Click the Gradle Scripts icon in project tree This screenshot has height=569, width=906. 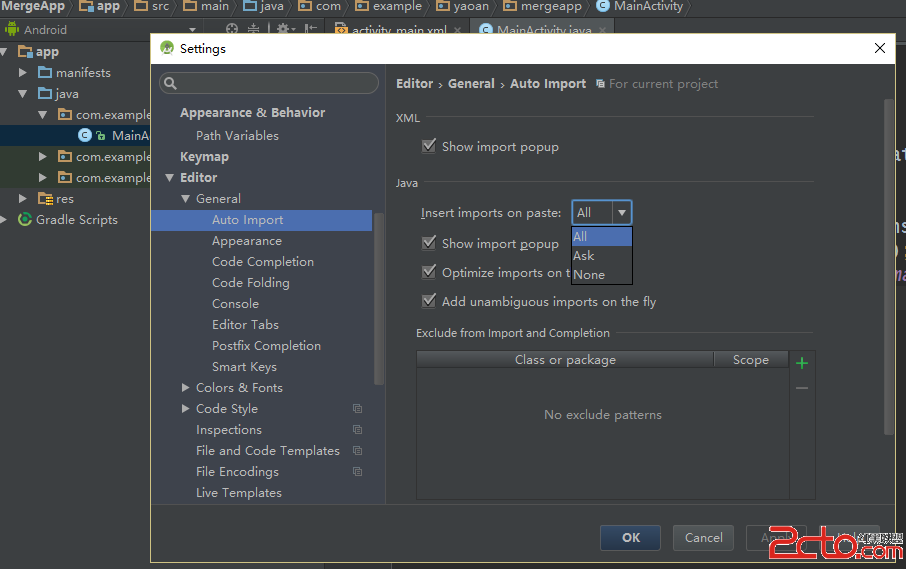[x=25, y=220]
